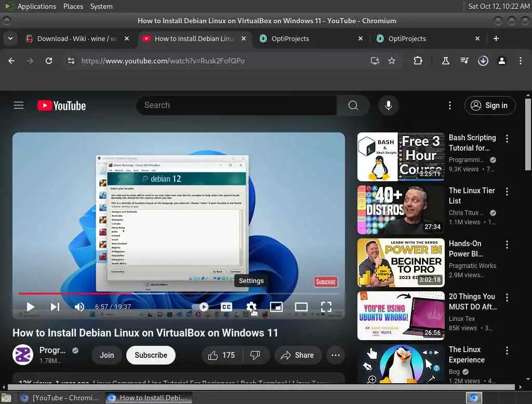The height and width of the screenshot is (404, 532).
Task: Open the System menu
Action: coord(101,6)
